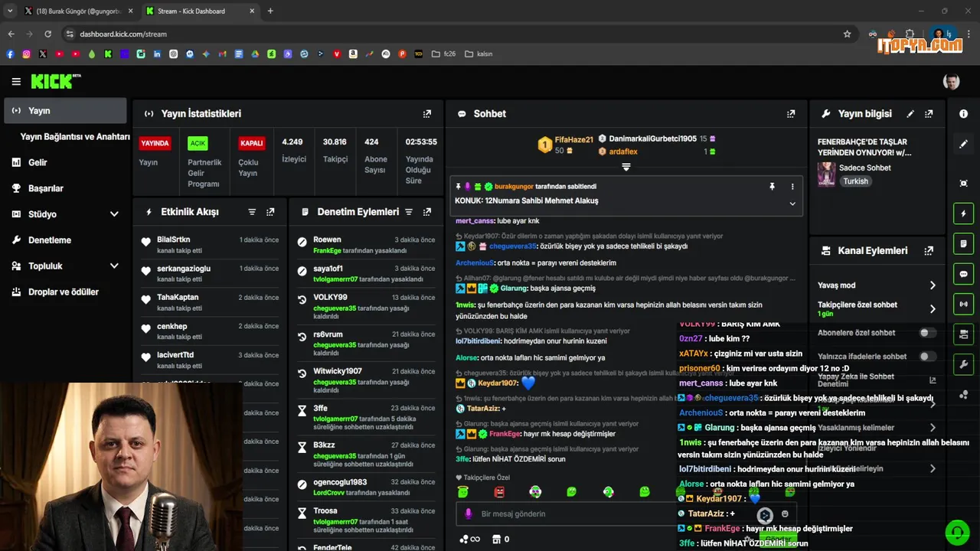Click the microphone icon in message box
The height and width of the screenshot is (551, 980).
(x=468, y=514)
